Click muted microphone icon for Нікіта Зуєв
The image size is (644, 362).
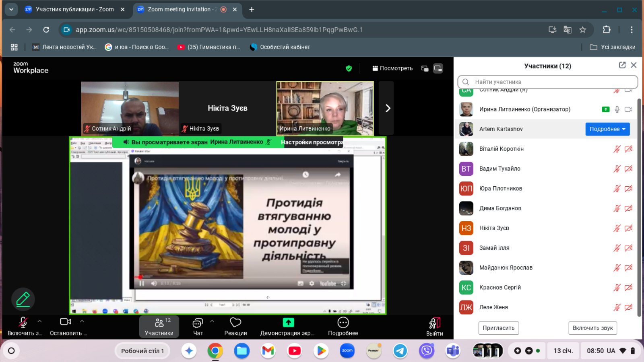617,228
